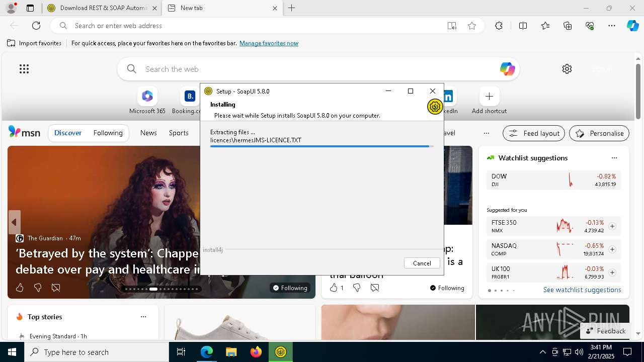
Task: Open the volume control in tray
Action: (579, 352)
